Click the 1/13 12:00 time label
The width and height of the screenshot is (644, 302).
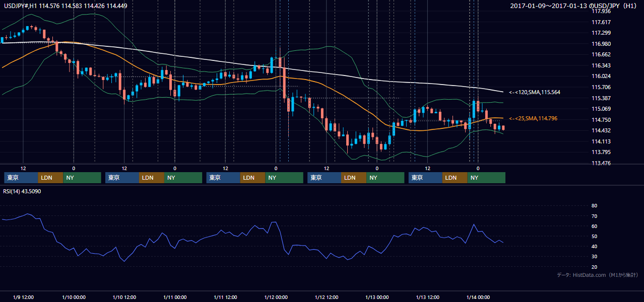[x=427, y=297]
